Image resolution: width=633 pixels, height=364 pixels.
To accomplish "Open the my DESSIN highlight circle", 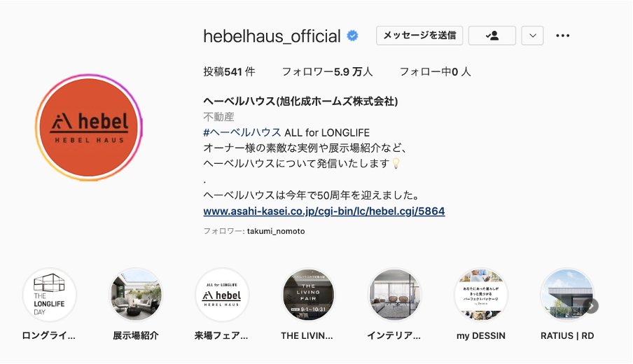I will click(x=481, y=295).
